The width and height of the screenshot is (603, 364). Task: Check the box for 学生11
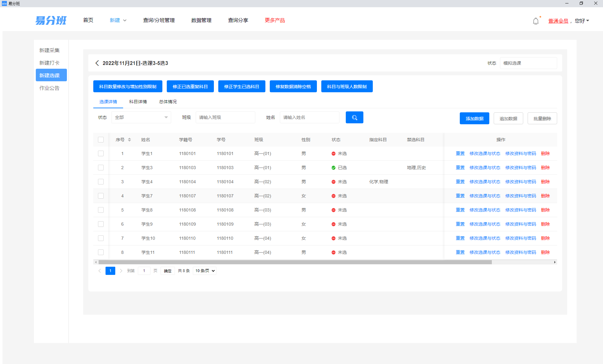click(x=101, y=252)
